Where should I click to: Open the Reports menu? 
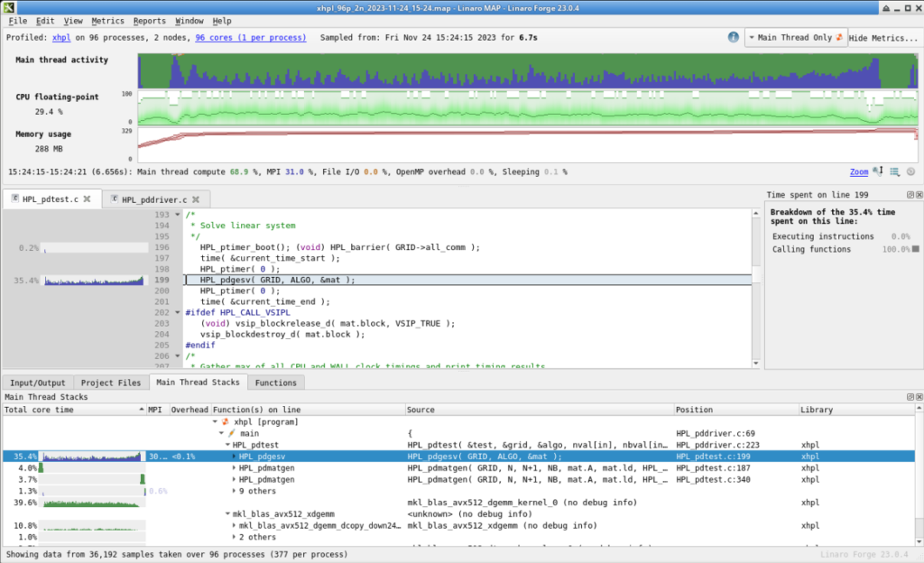tap(150, 21)
